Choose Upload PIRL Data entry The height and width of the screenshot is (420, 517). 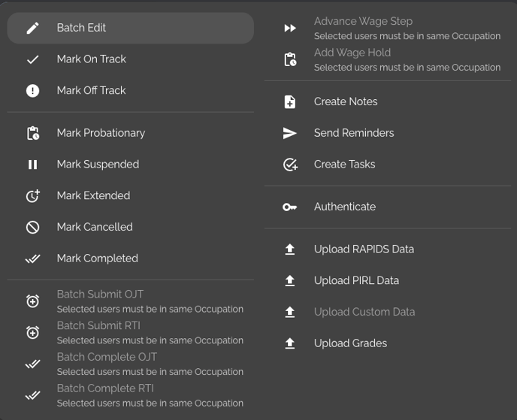point(388,280)
